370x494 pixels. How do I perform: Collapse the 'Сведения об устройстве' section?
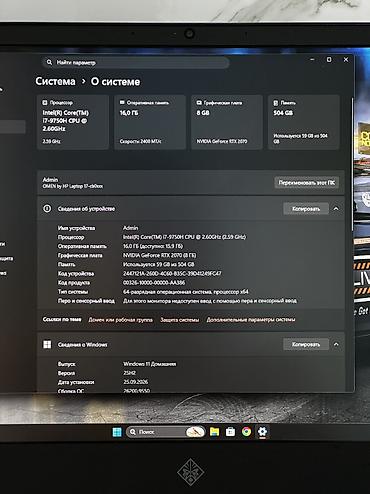click(x=336, y=209)
